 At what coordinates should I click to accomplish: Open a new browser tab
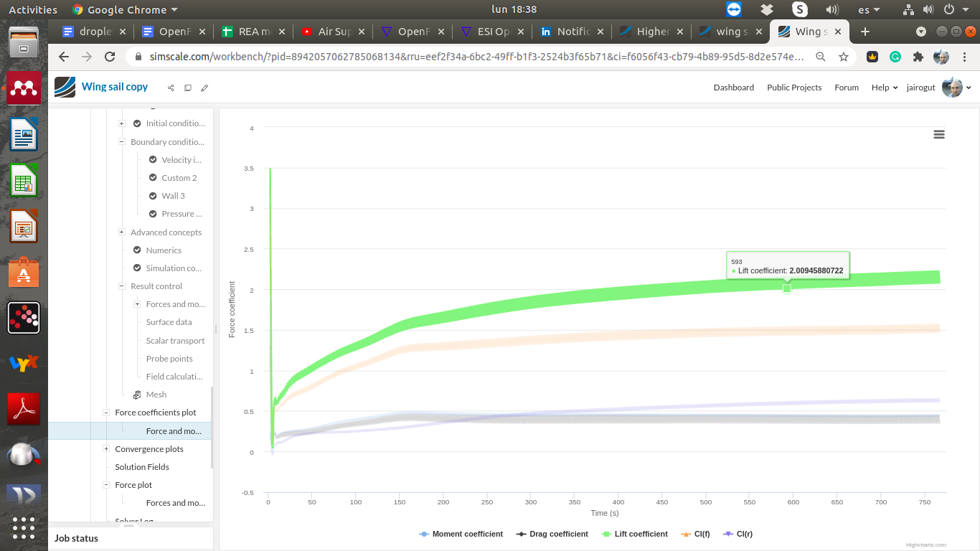click(865, 32)
